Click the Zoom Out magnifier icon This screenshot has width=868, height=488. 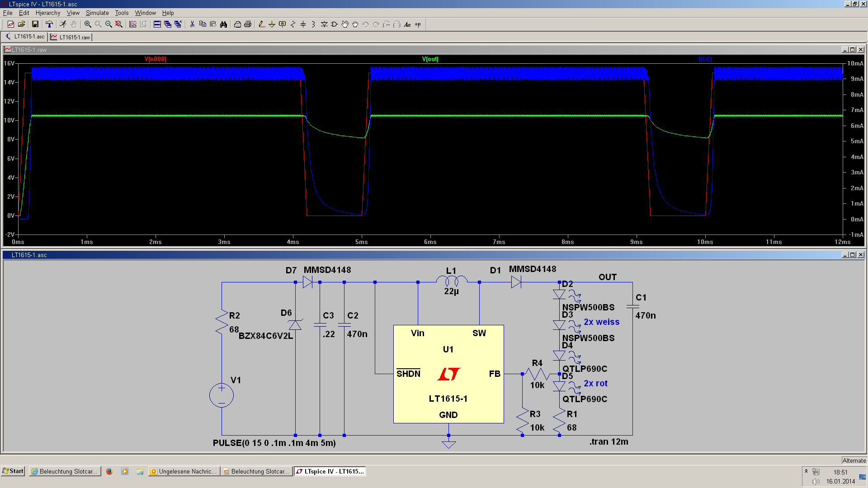(108, 24)
